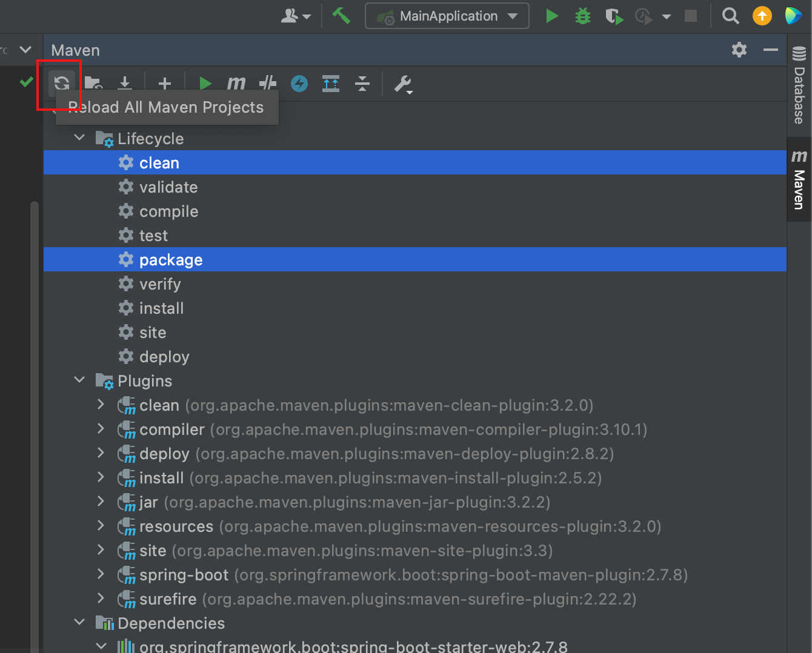
Task: Select the deploy lifecycle goal
Action: pos(415,356)
